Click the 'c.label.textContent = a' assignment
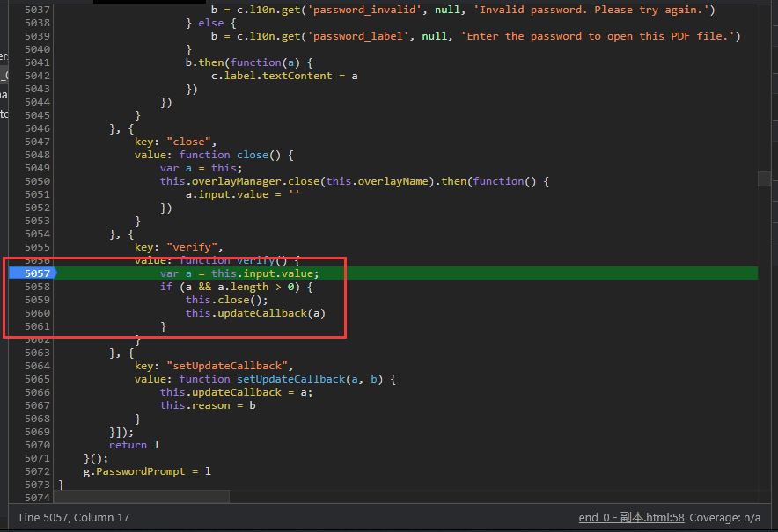 pos(284,76)
